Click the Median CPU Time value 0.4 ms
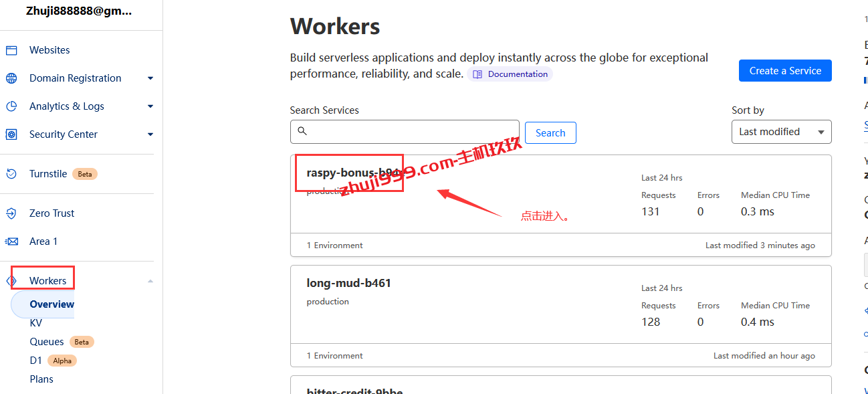This screenshot has height=394, width=868. 758,322
